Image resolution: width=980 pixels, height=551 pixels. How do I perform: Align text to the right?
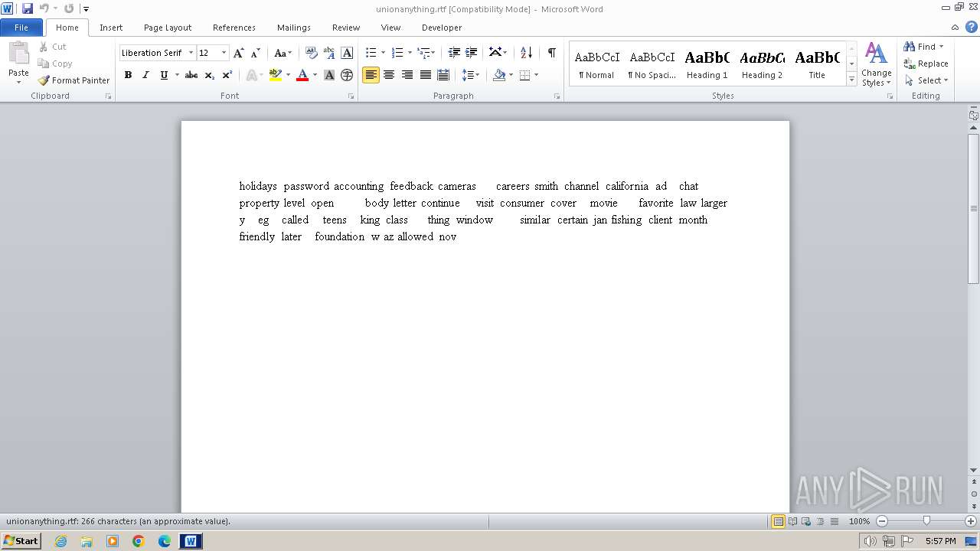tap(407, 75)
